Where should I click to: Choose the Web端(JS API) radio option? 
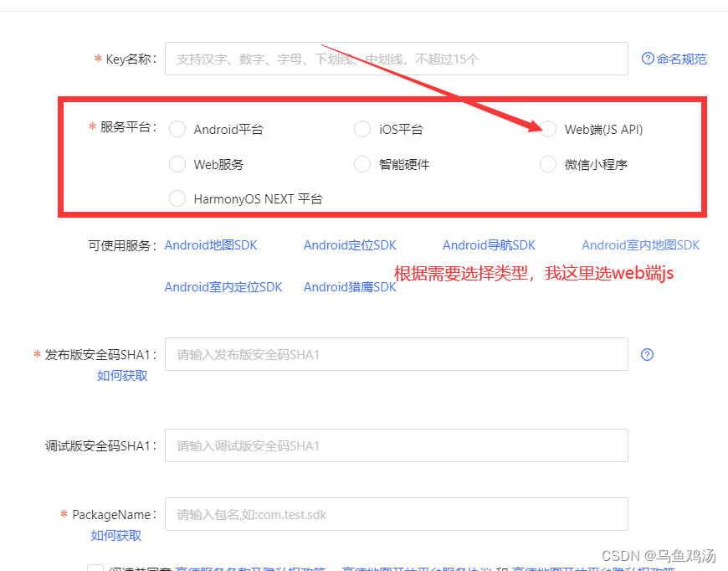tap(548, 129)
